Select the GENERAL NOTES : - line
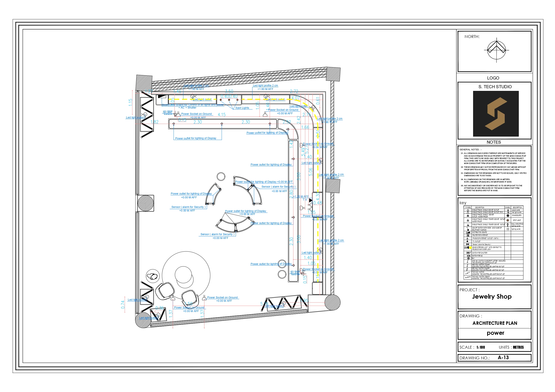Screen dimensions: 555x392 pos(471,150)
